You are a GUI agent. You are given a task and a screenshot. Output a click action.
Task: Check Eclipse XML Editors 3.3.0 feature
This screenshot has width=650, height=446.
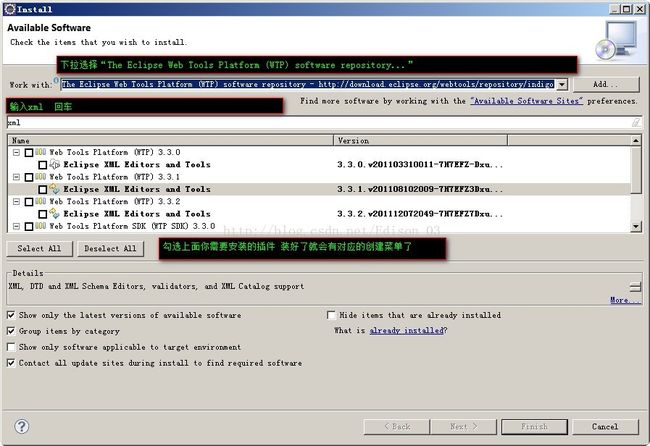click(x=42, y=165)
